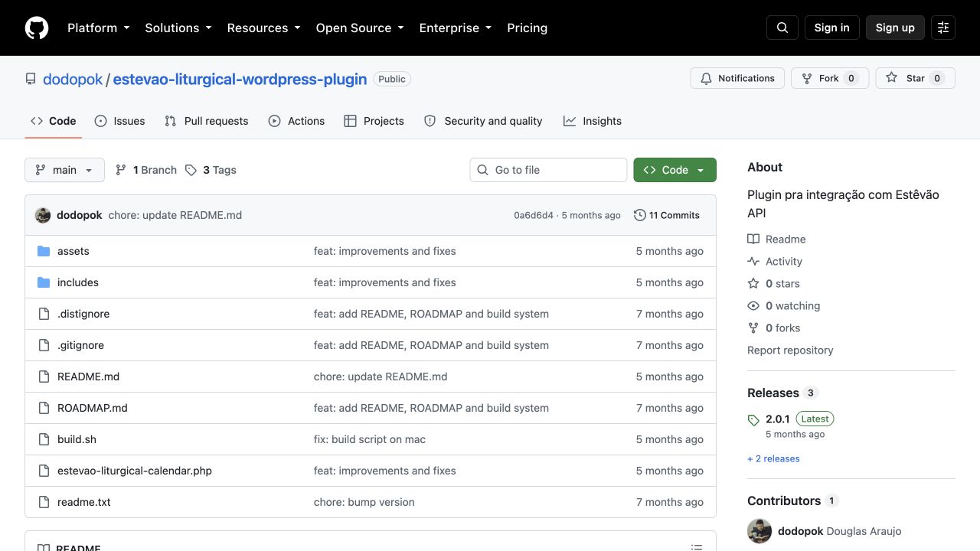Select the Code tab
980x551 pixels.
[x=54, y=121]
